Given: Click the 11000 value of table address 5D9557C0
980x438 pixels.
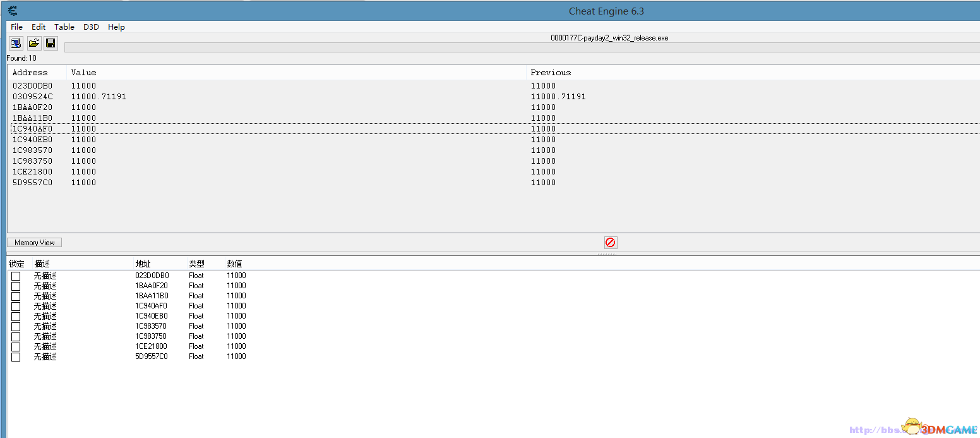Looking at the screenshot, I should click(236, 356).
